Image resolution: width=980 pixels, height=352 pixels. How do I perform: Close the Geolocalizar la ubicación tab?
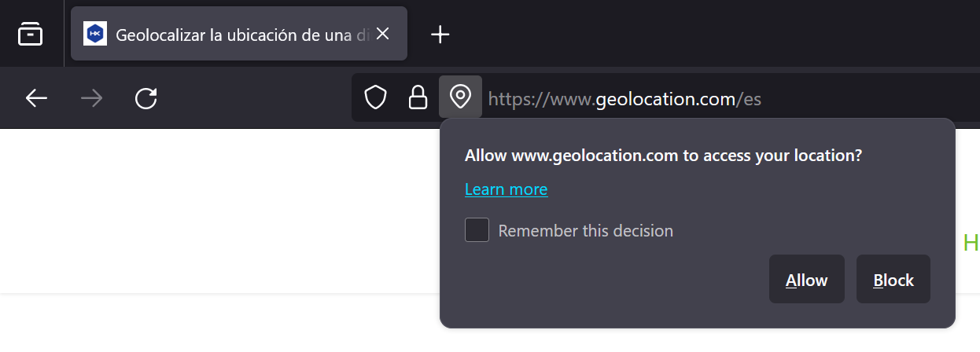click(383, 34)
